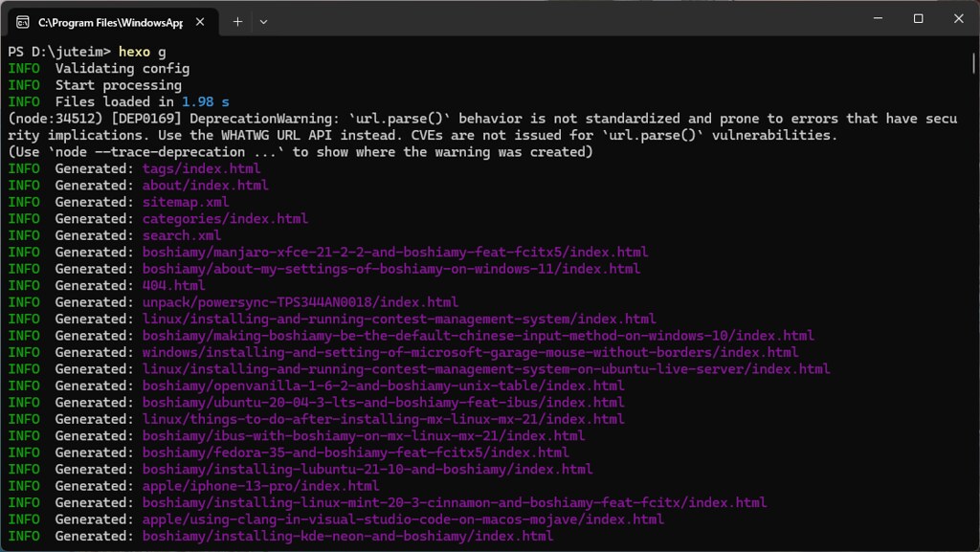Image resolution: width=980 pixels, height=552 pixels.
Task: Click the 'PS D:\juteim>' prompt
Action: 59,52
